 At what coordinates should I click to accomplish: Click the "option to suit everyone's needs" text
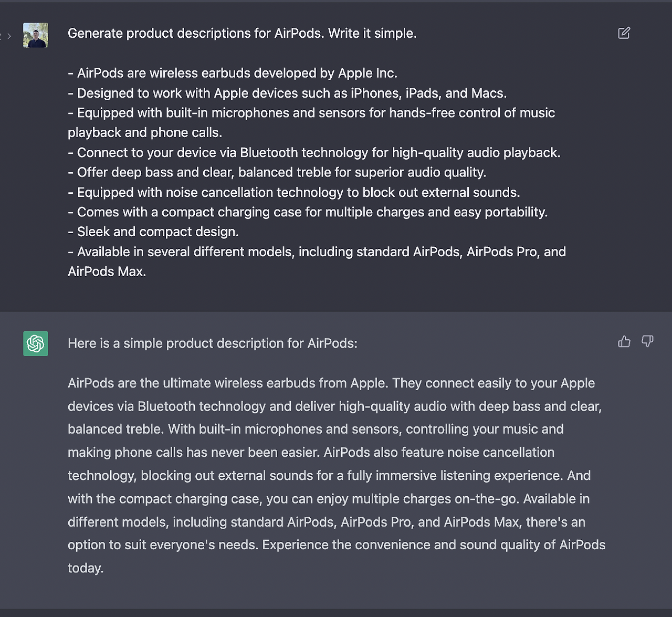tap(163, 545)
